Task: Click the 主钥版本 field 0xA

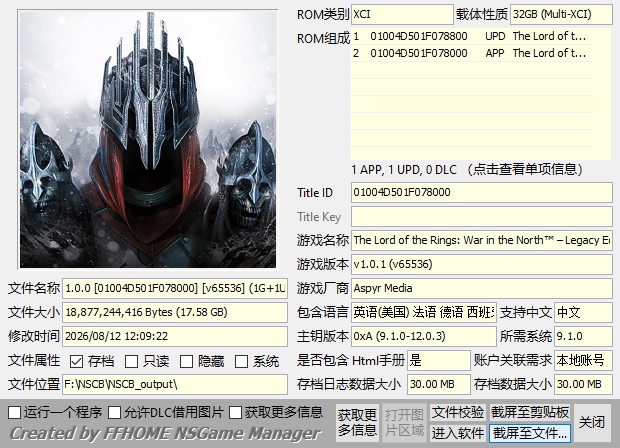Action: [424, 336]
